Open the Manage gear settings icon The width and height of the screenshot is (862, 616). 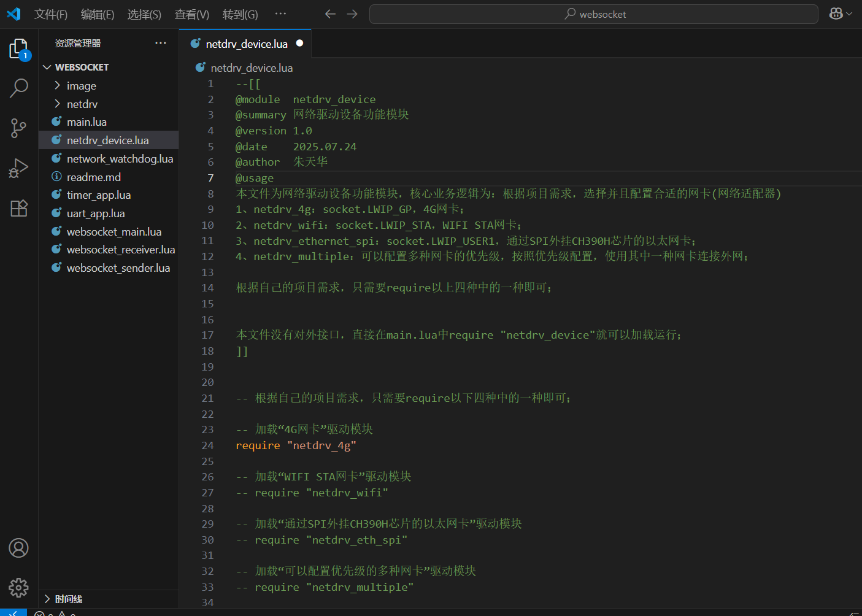(19, 588)
